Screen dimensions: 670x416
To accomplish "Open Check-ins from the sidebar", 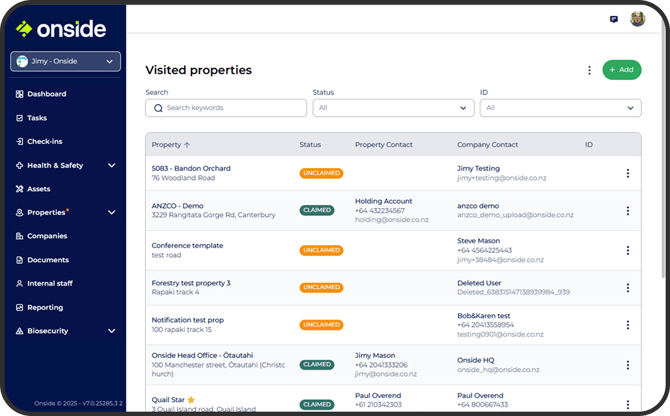I will click(44, 141).
